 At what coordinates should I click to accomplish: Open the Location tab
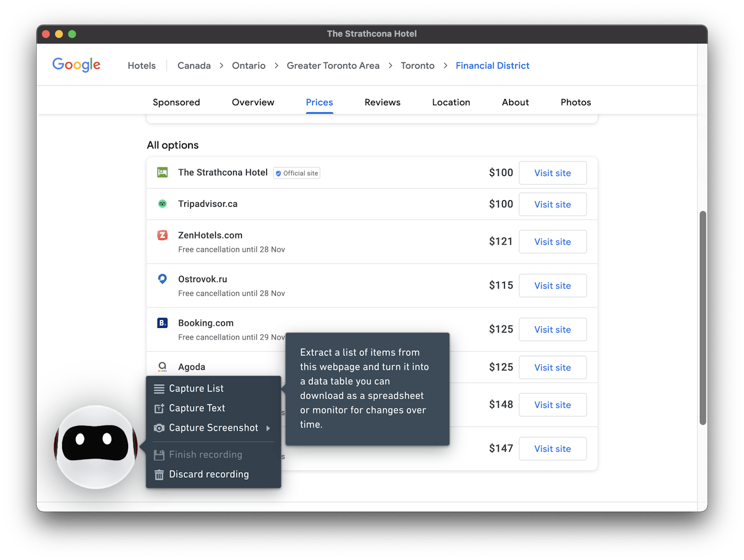click(451, 102)
